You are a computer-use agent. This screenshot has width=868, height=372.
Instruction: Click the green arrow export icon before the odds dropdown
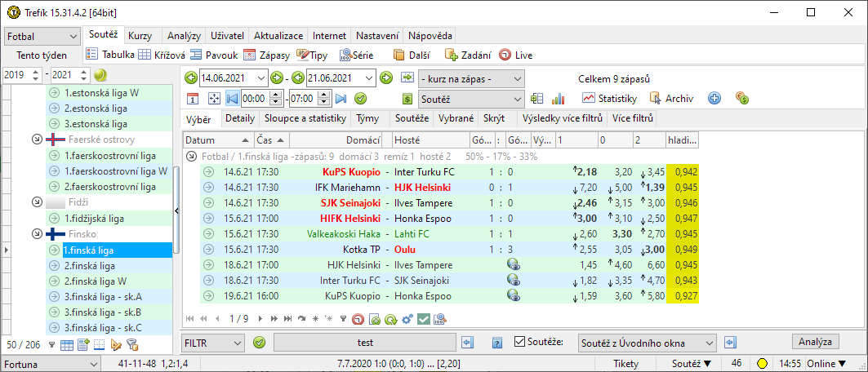pyautogui.click(x=407, y=77)
